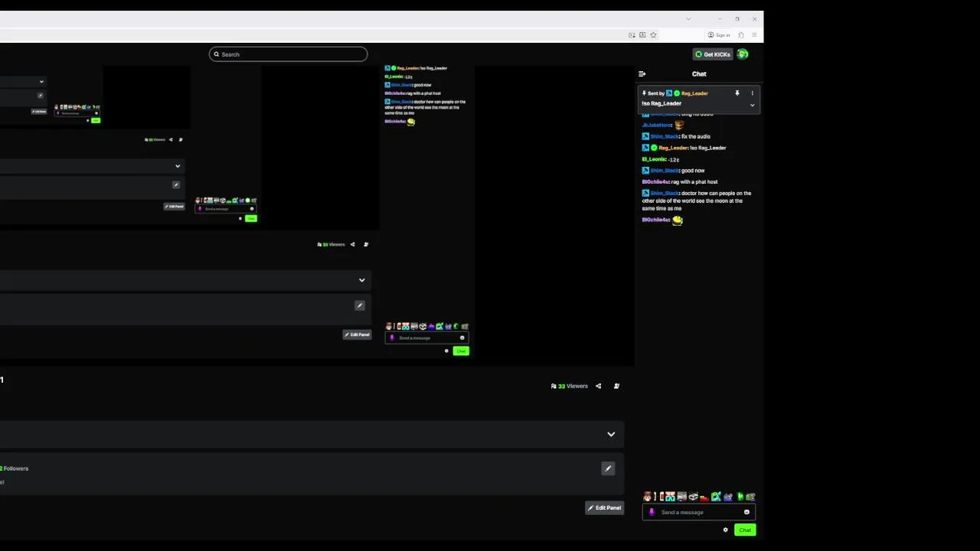Insert the first brown face quick emote
The image size is (980, 551).
(648, 497)
